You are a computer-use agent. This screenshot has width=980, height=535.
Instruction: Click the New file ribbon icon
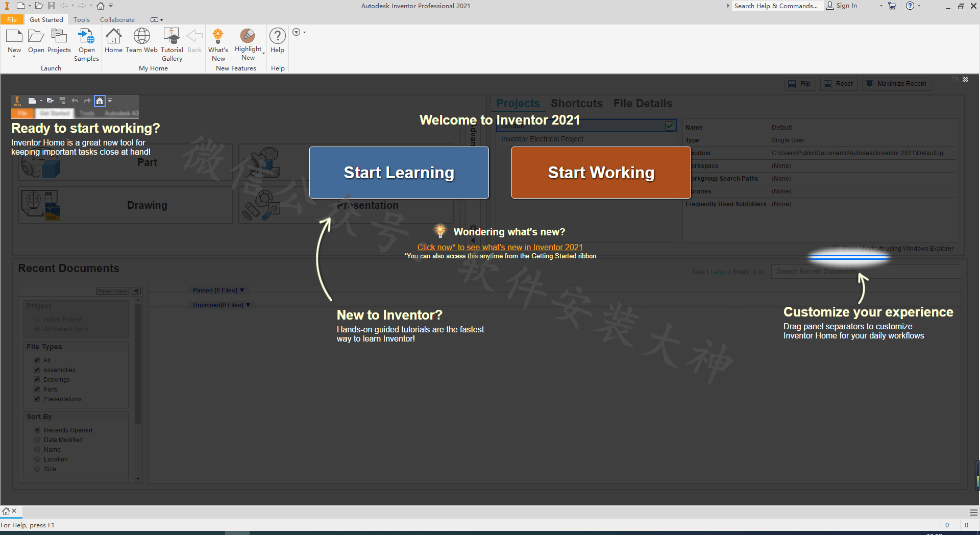(x=14, y=36)
